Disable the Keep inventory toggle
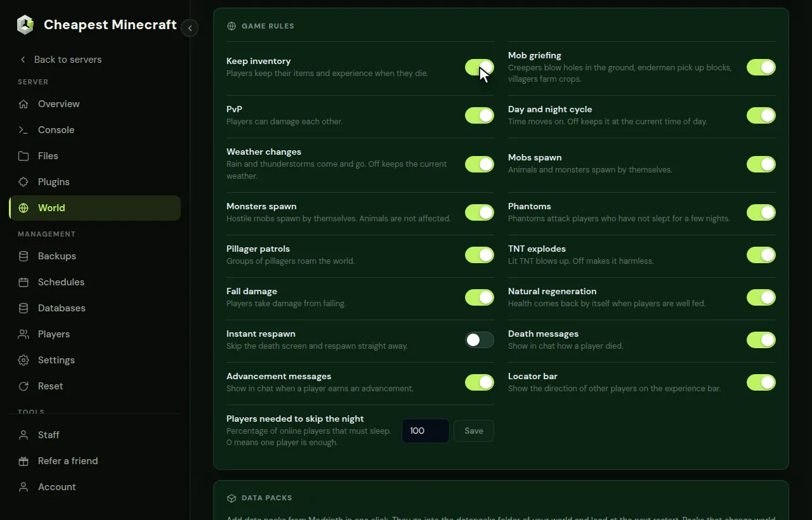This screenshot has height=520, width=812. point(480,67)
